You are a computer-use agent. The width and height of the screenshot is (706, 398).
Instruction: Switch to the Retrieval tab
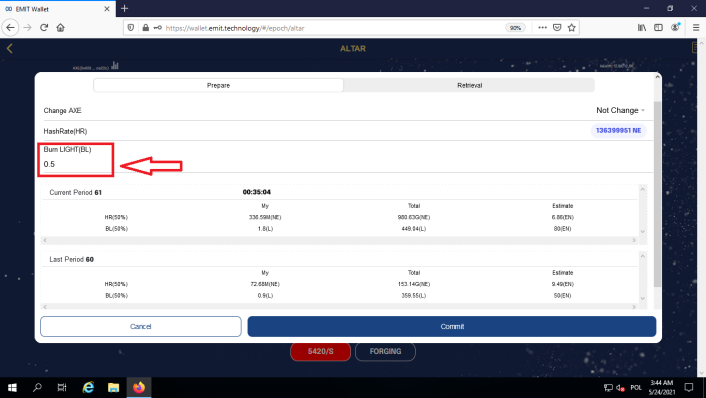click(x=469, y=85)
